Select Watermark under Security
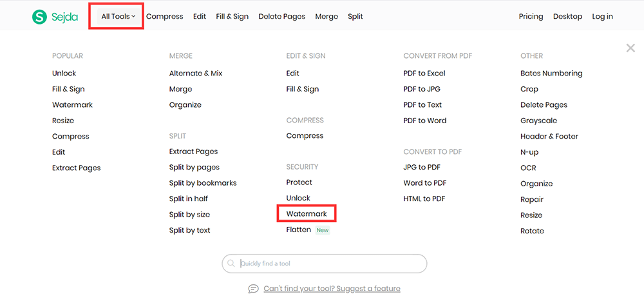 307,213
